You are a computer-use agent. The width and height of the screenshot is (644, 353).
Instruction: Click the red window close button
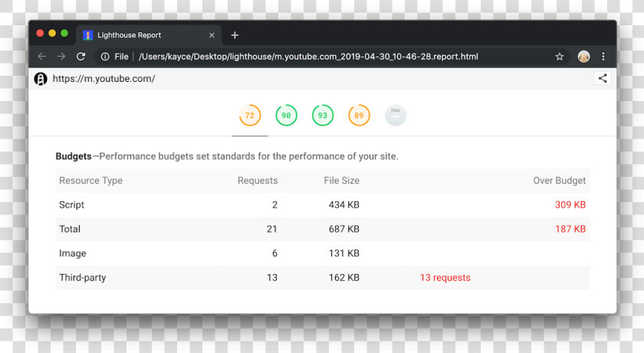coord(40,33)
